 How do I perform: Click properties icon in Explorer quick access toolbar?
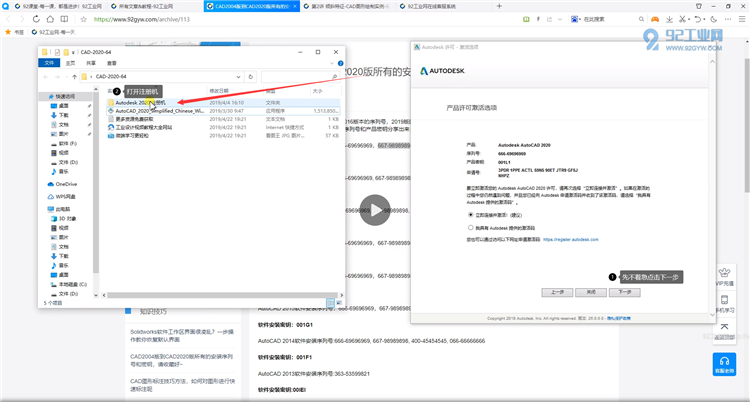click(58, 52)
